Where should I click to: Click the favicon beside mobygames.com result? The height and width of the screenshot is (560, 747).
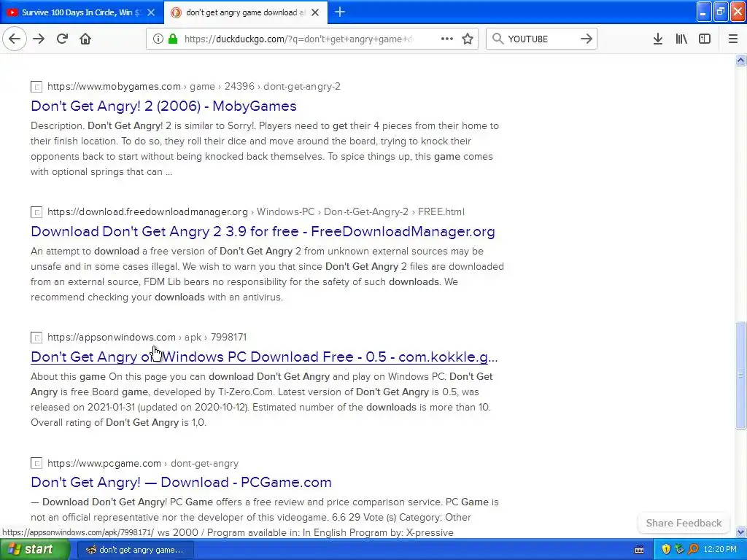[x=36, y=87]
